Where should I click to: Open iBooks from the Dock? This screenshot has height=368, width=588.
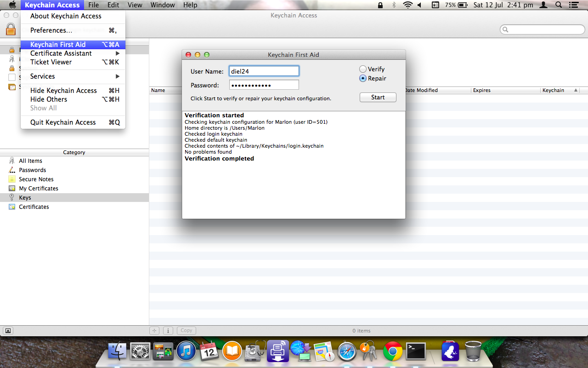(232, 352)
